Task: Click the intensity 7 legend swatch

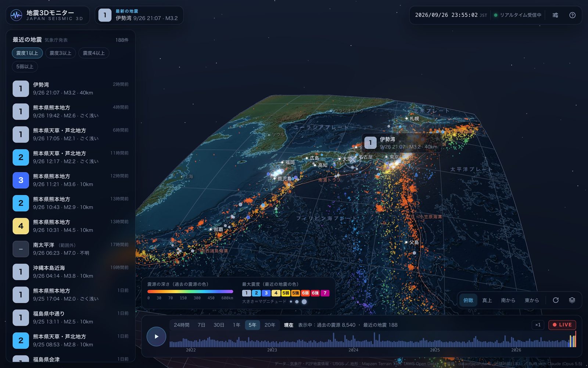Action: point(325,293)
